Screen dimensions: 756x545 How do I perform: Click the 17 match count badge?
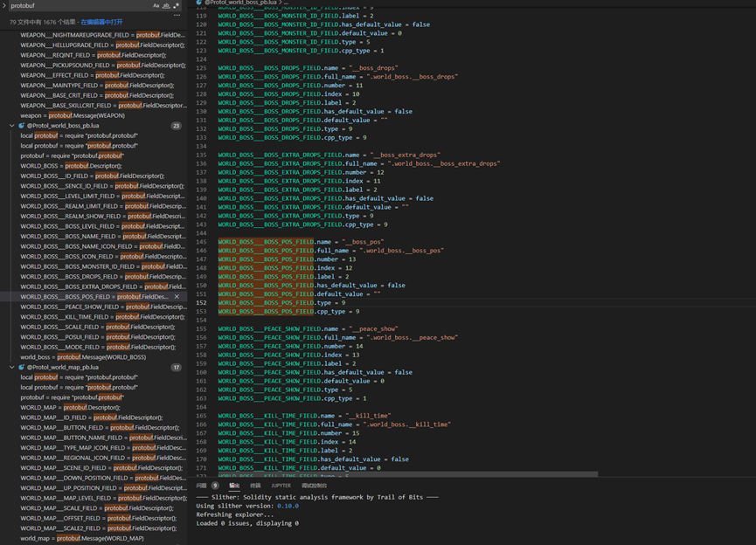[176, 368]
